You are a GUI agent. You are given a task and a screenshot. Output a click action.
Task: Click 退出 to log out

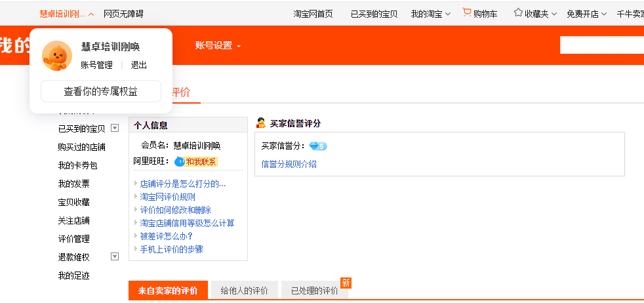(x=139, y=66)
